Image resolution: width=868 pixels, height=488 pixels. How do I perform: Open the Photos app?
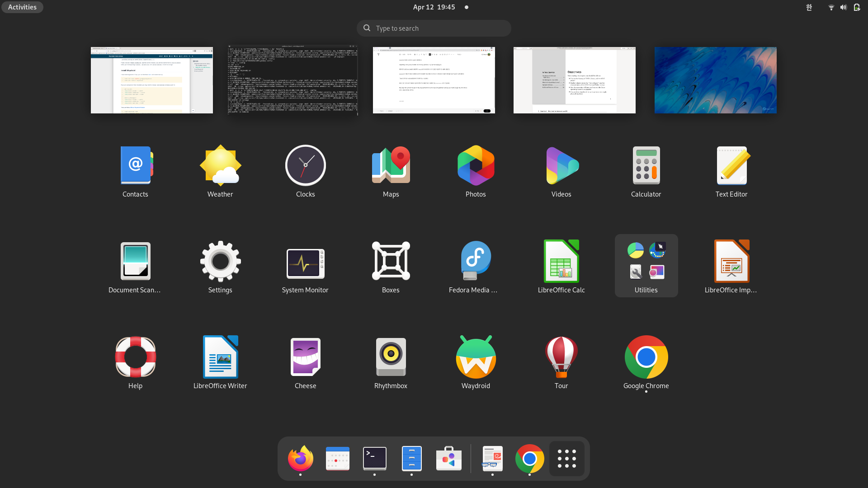[476, 172]
